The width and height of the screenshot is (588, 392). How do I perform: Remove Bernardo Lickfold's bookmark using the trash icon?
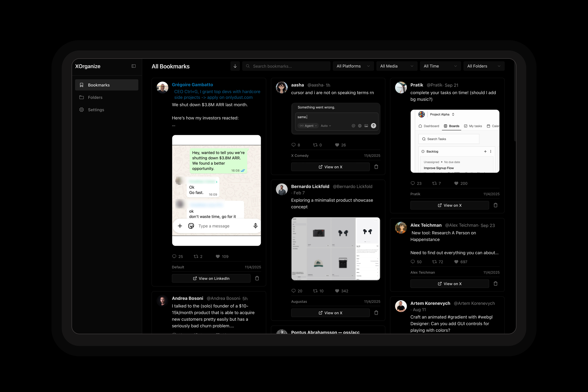point(376,313)
